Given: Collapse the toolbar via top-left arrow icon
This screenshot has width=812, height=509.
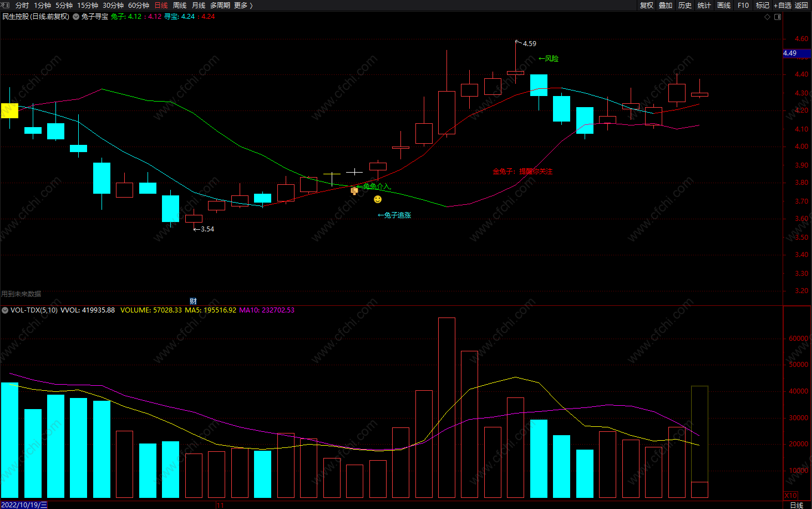Looking at the screenshot, I should tap(6, 5).
